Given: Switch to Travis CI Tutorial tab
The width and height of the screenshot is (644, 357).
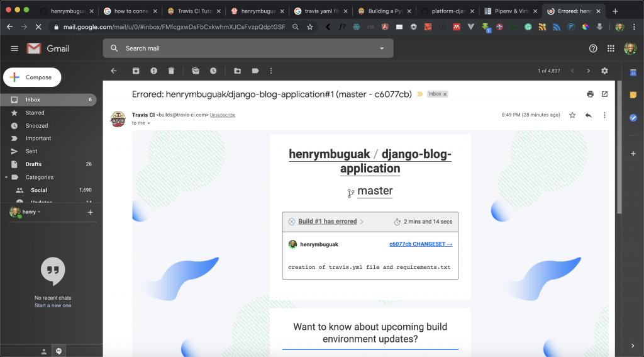Looking at the screenshot, I should [195, 11].
